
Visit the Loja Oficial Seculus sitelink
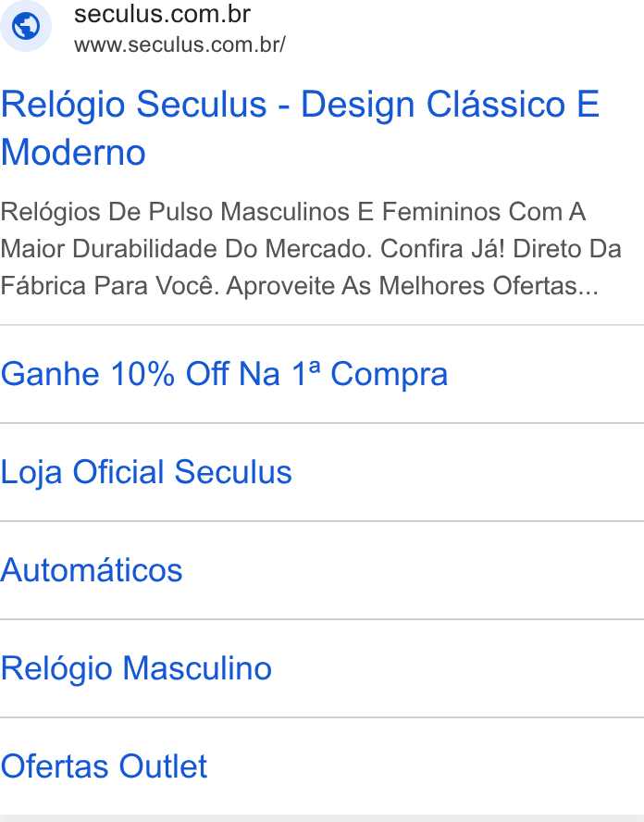click(x=146, y=472)
